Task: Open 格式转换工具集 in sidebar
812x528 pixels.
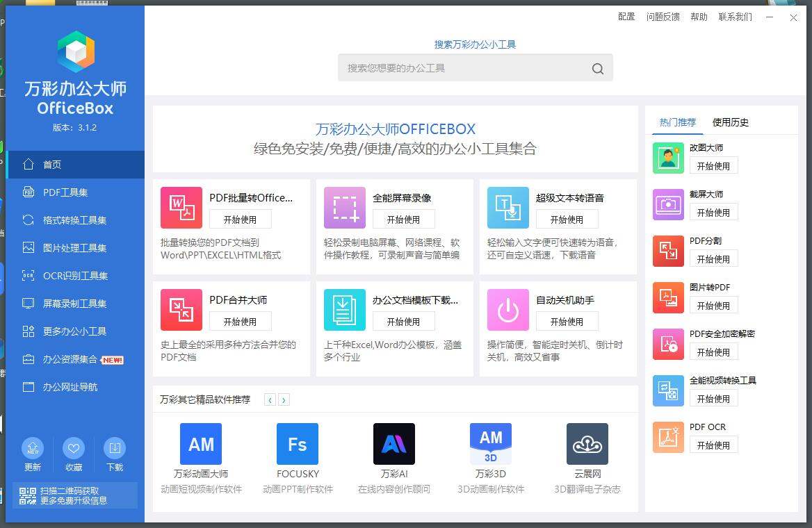Action: 76,220
